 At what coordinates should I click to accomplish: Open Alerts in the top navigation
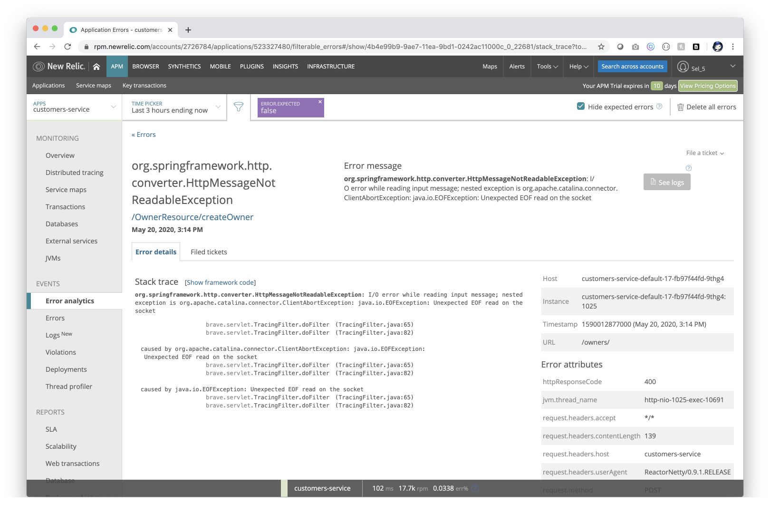click(x=517, y=67)
